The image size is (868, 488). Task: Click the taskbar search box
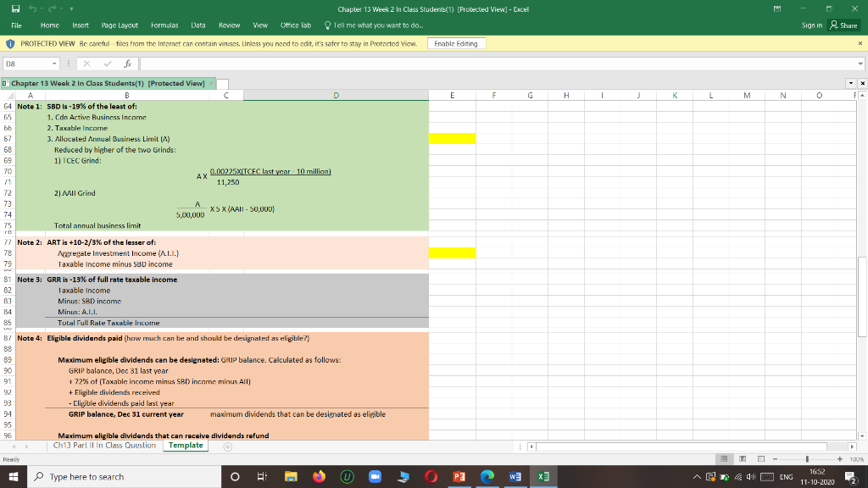click(124, 476)
